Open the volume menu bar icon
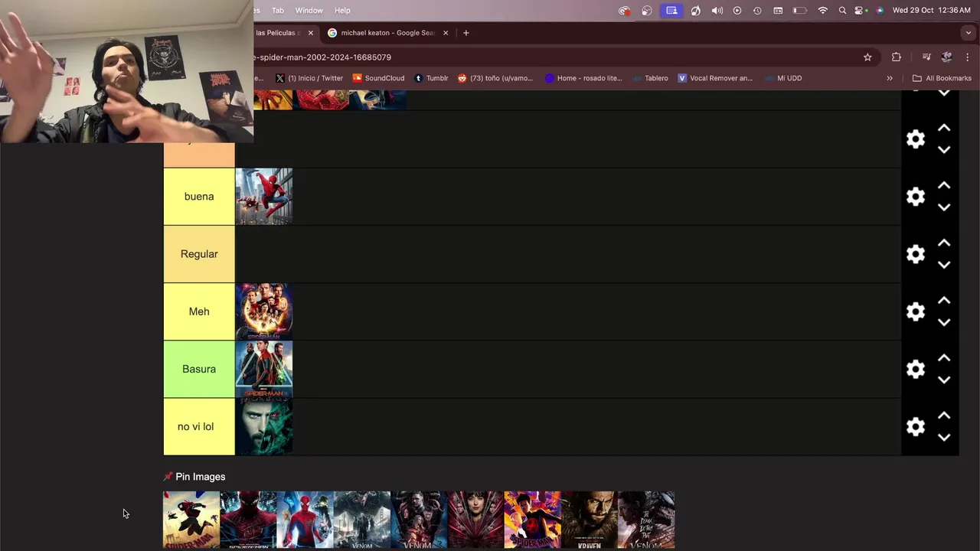The image size is (980, 551). pyautogui.click(x=717, y=11)
